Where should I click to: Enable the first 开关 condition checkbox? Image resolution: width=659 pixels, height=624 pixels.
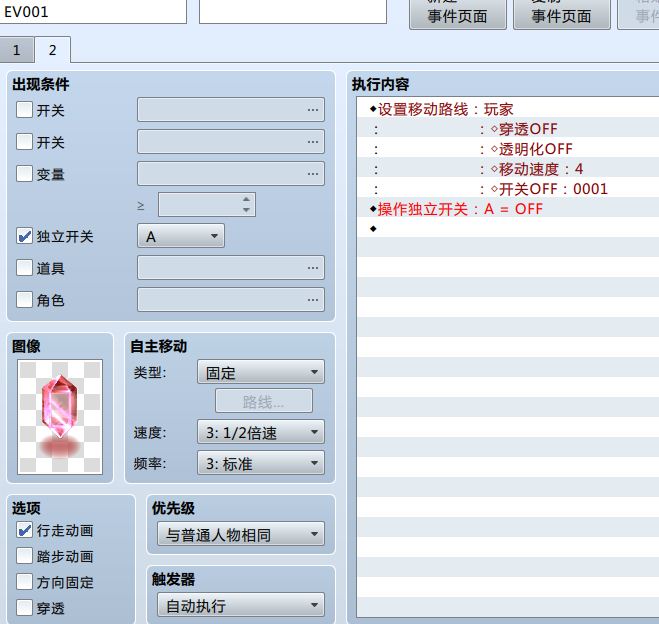coord(24,110)
